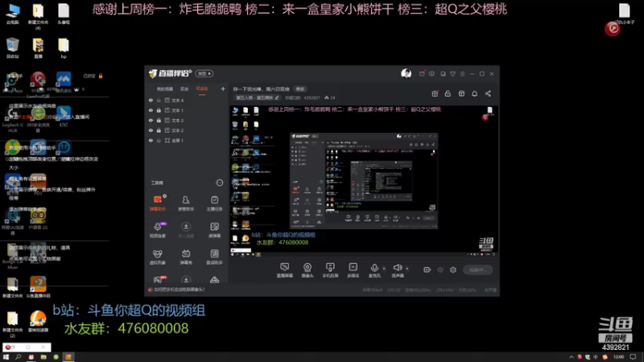Open the notification center on taskbar
The height and width of the screenshot is (362, 644).
634,357
